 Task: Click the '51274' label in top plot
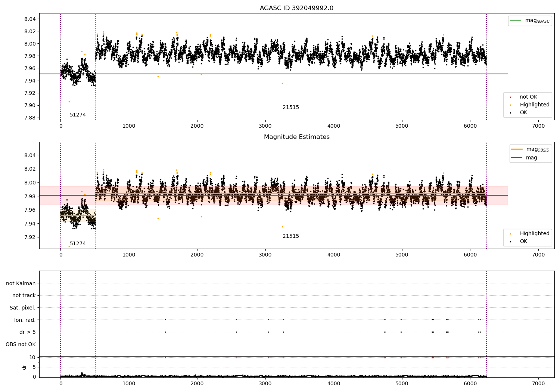pos(78,115)
